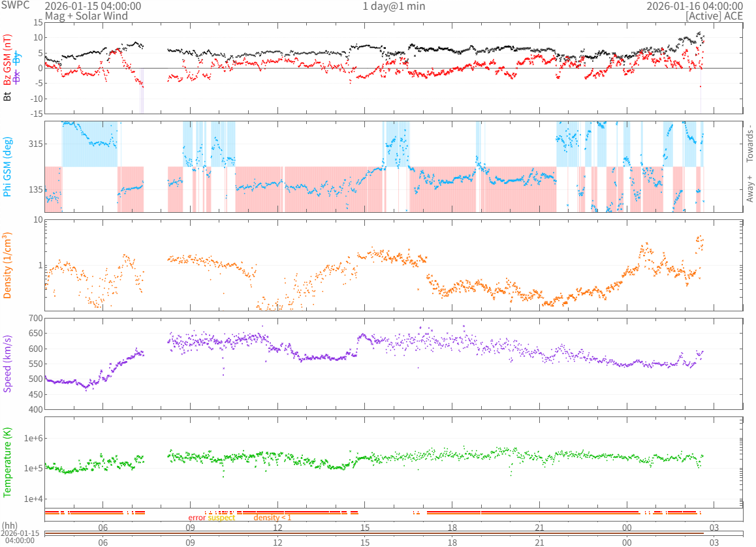Click the 'Away +' sector label
Image resolution: width=756 pixels, height=547 pixels.
[749, 189]
